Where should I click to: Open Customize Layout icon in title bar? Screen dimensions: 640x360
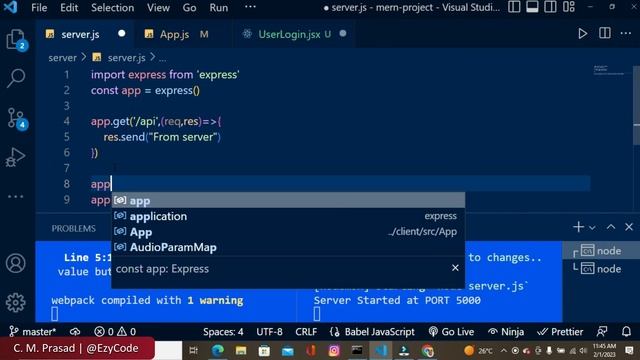coord(569,7)
